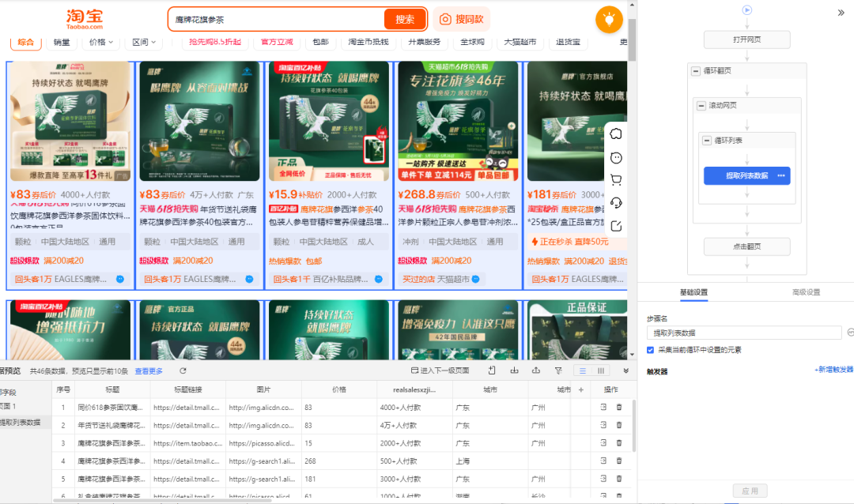Open the 价格 sort dropdown

[100, 42]
